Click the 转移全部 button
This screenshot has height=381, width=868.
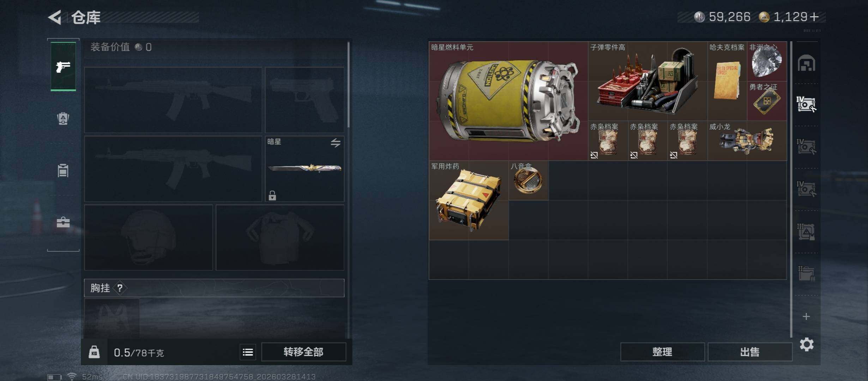pyautogui.click(x=303, y=352)
